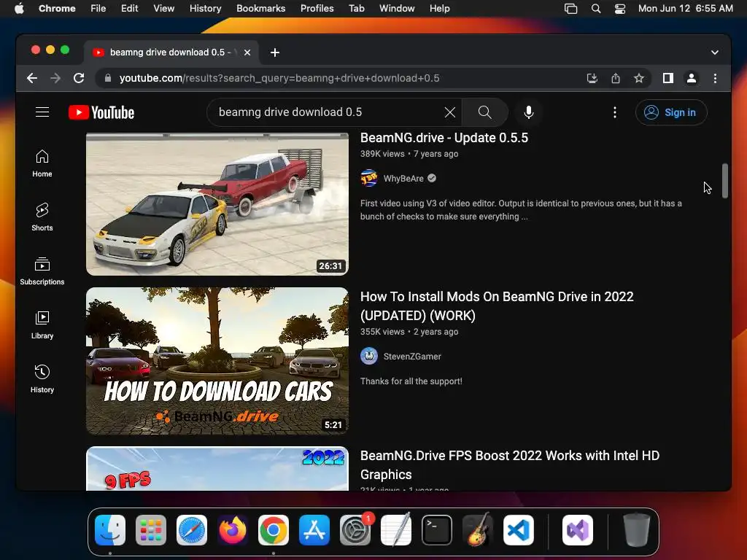Click the Mon Jun 12 6:55 AM clock
The width and height of the screenshot is (747, 560).
685,8
